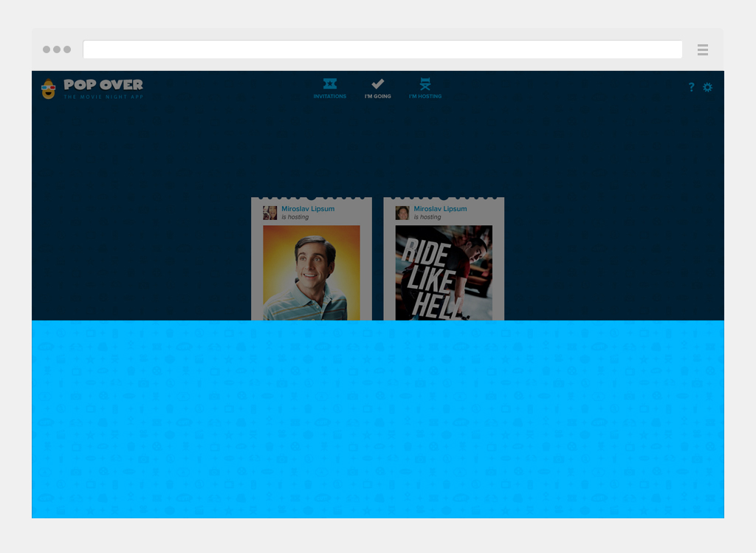The height and width of the screenshot is (553, 756).
Task: Click host avatar on the Ride Like Hell card
Action: [x=402, y=213]
